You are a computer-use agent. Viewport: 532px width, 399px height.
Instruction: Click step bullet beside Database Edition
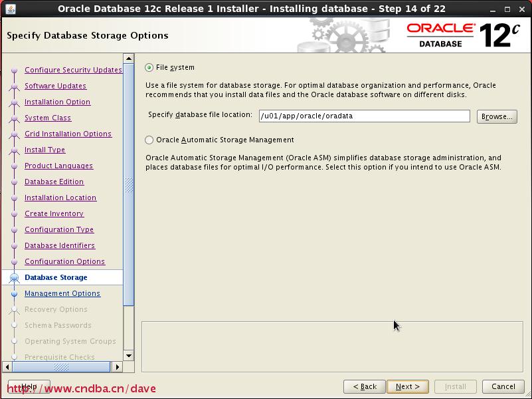[14, 182]
